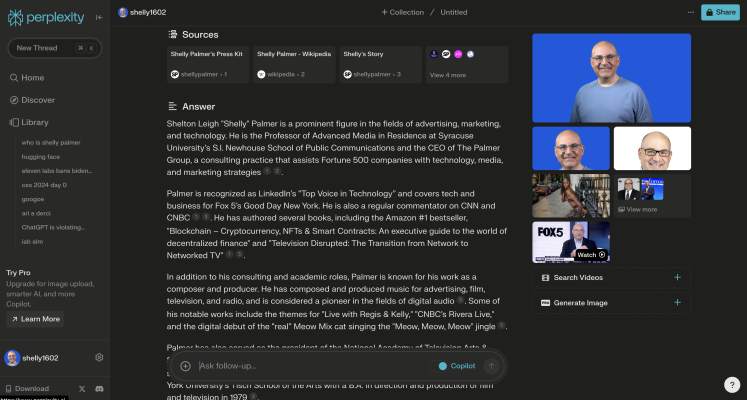
Task: Go to Home in the sidebar
Action: [32, 78]
